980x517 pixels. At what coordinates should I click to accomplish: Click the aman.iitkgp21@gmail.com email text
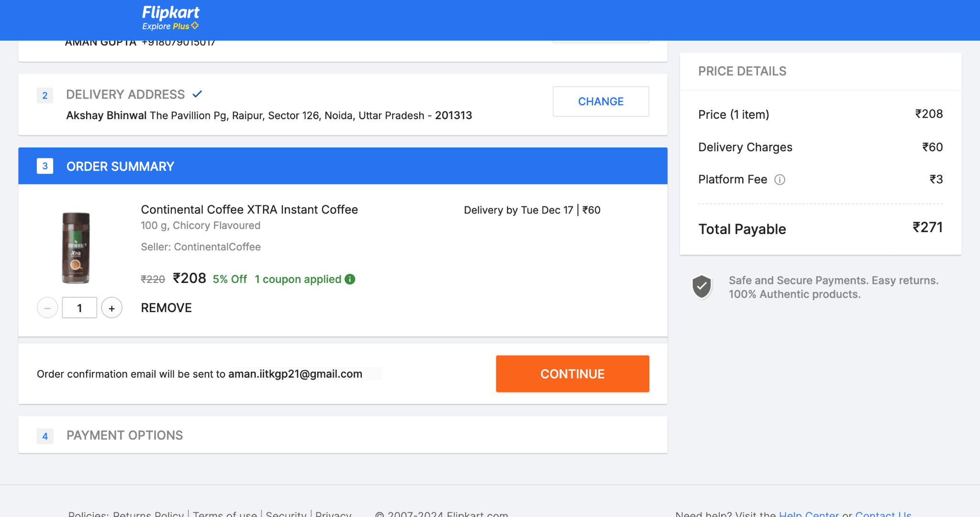coord(295,374)
